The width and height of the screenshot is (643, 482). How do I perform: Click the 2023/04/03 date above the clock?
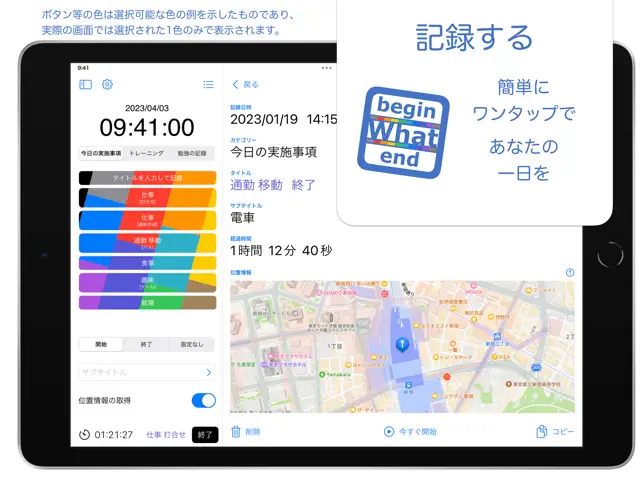147,108
